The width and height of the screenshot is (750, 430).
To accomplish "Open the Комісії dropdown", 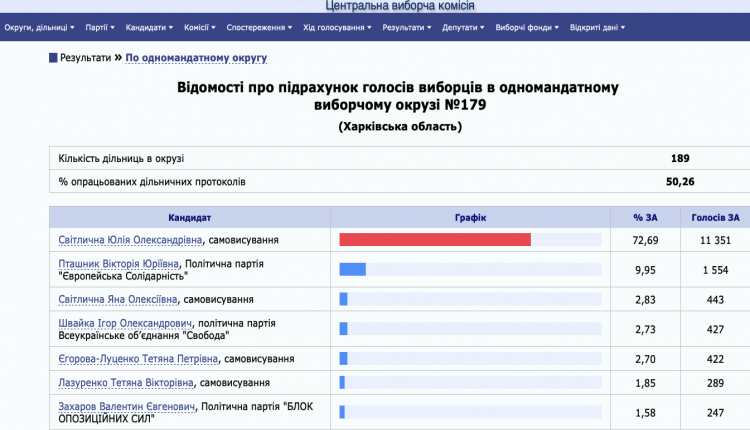I will tap(199, 27).
